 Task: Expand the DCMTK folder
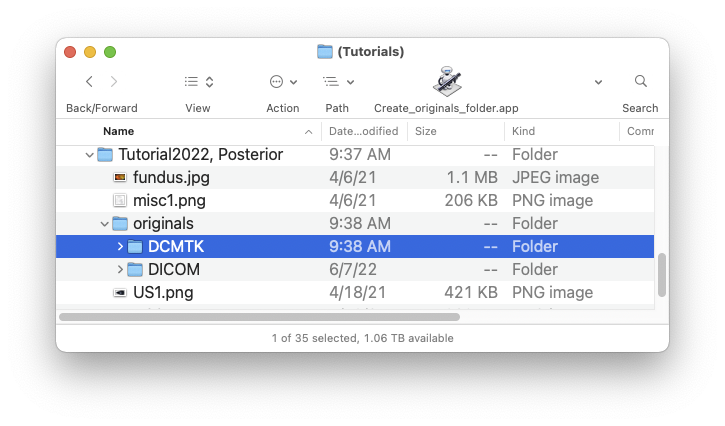(120, 247)
